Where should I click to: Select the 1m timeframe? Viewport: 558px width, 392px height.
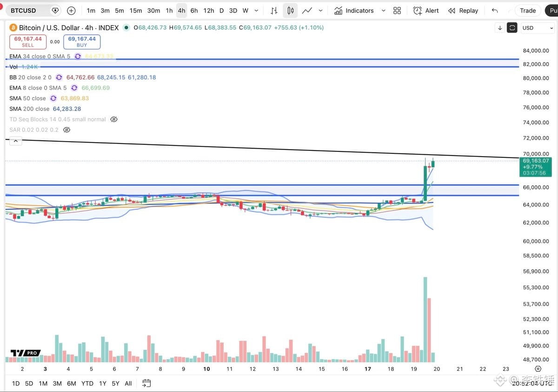[91, 10]
